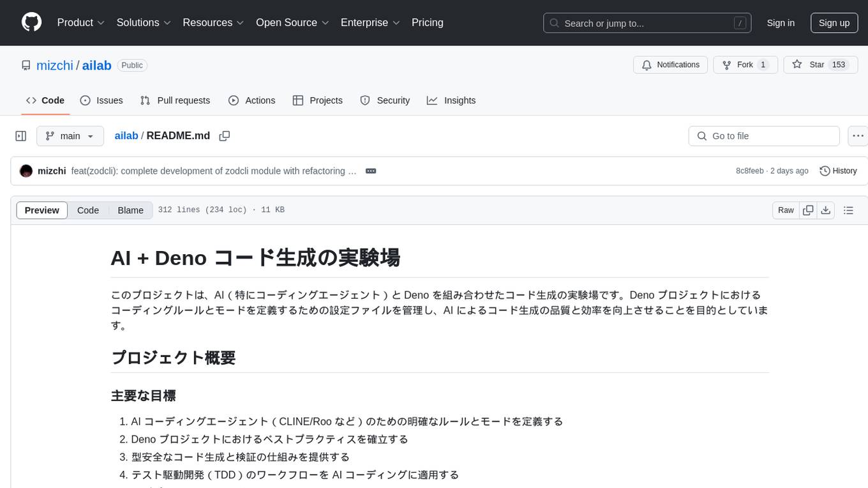Open commit hash 8c8feeb

[749, 171]
